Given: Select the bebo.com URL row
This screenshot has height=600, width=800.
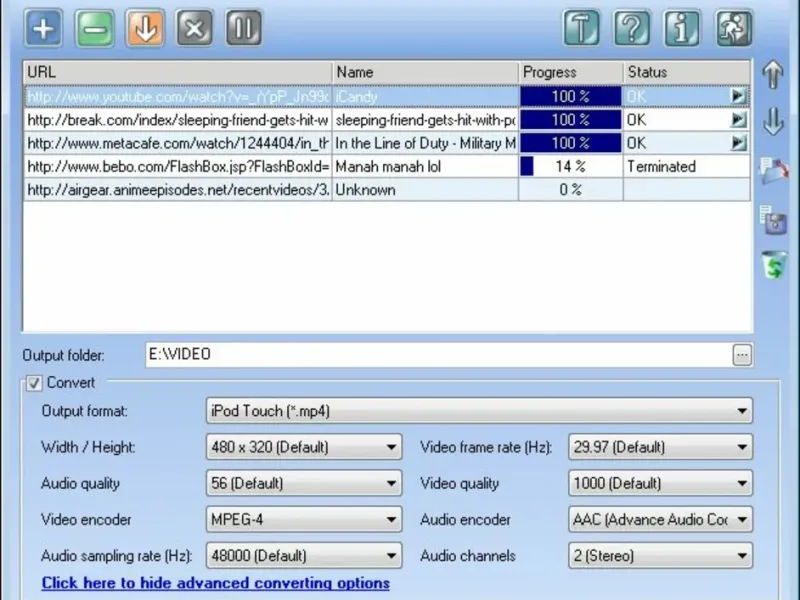Looking at the screenshot, I should (387, 166).
